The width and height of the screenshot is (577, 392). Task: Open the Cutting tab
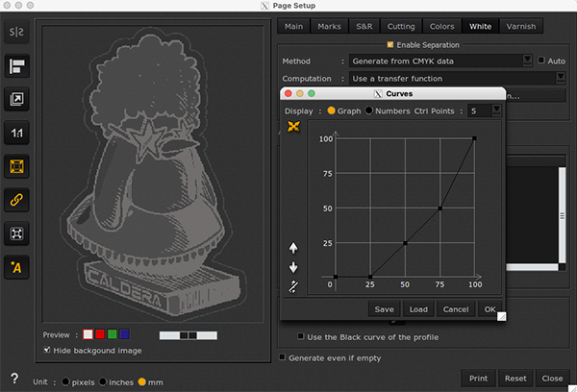point(401,27)
